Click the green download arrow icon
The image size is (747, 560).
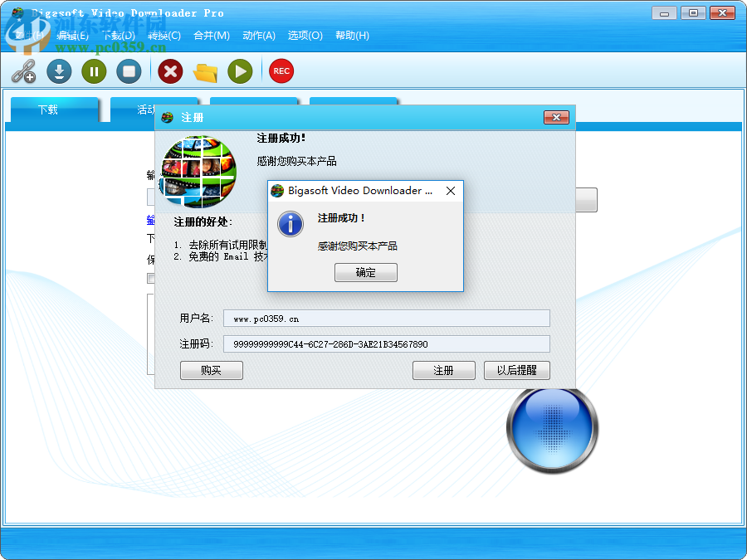click(x=58, y=71)
